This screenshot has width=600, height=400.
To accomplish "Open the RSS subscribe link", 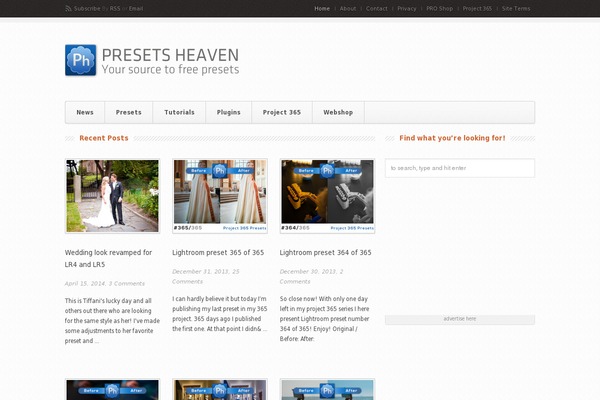I will click(x=115, y=8).
